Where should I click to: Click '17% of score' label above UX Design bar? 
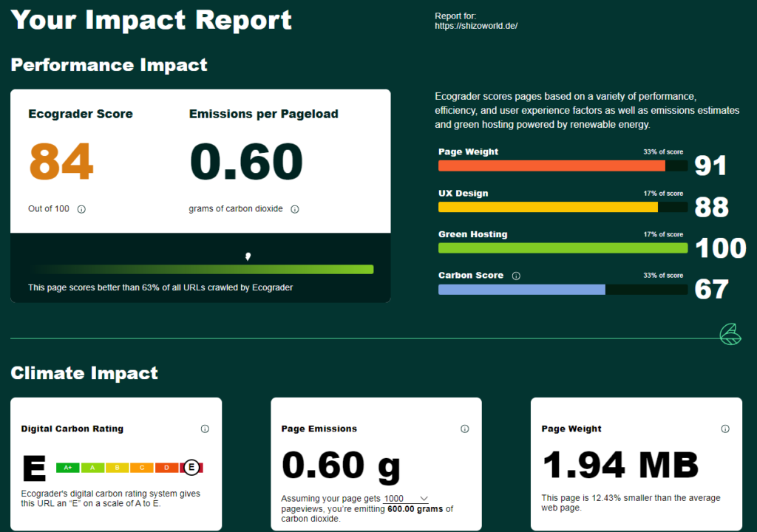663,193
